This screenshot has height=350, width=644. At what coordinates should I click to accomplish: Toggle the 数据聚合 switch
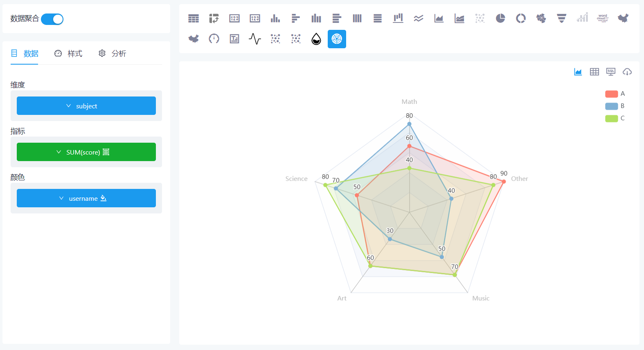52,19
